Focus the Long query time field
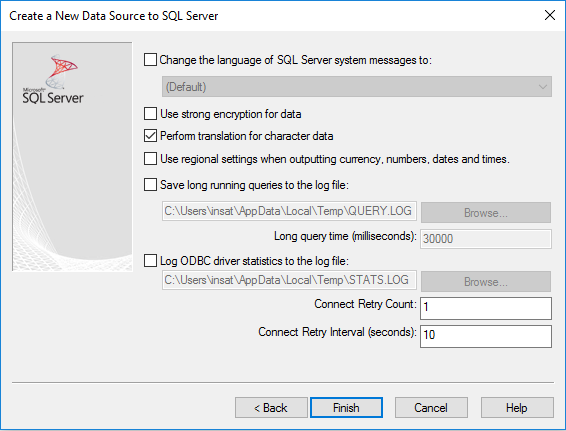 [x=486, y=239]
